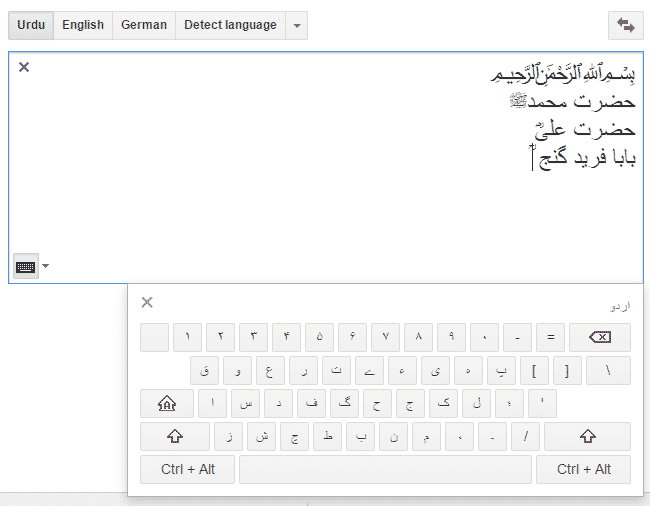Select the German source language tab

coord(144,25)
